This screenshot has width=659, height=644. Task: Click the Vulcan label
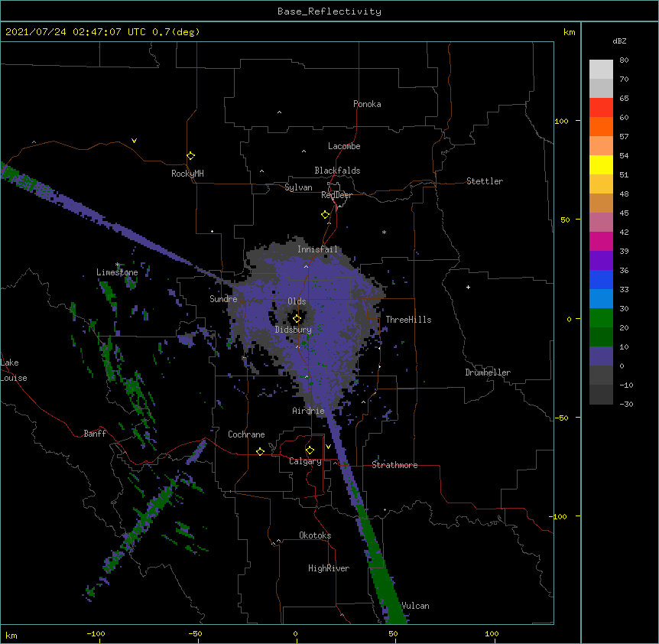pos(415,606)
